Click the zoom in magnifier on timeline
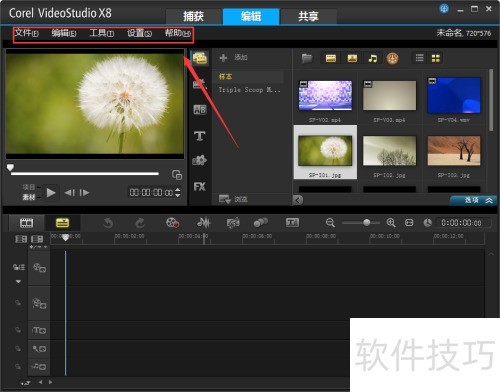 pos(391,223)
